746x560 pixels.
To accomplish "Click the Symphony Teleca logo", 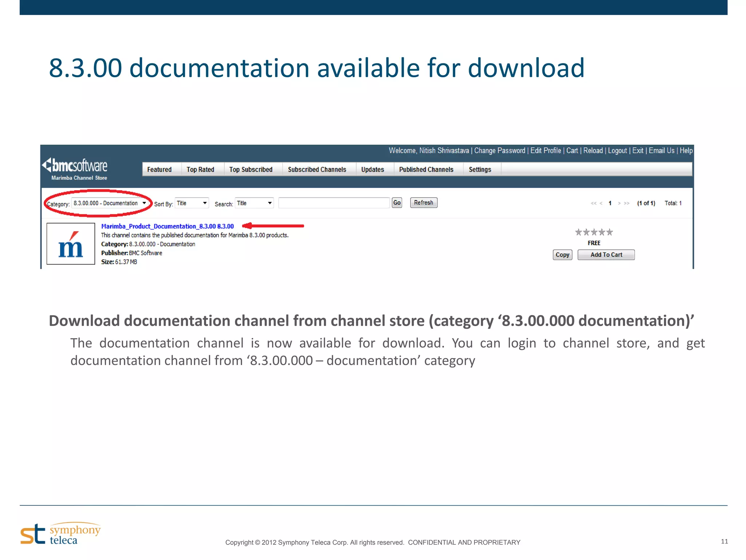I will tap(60, 534).
